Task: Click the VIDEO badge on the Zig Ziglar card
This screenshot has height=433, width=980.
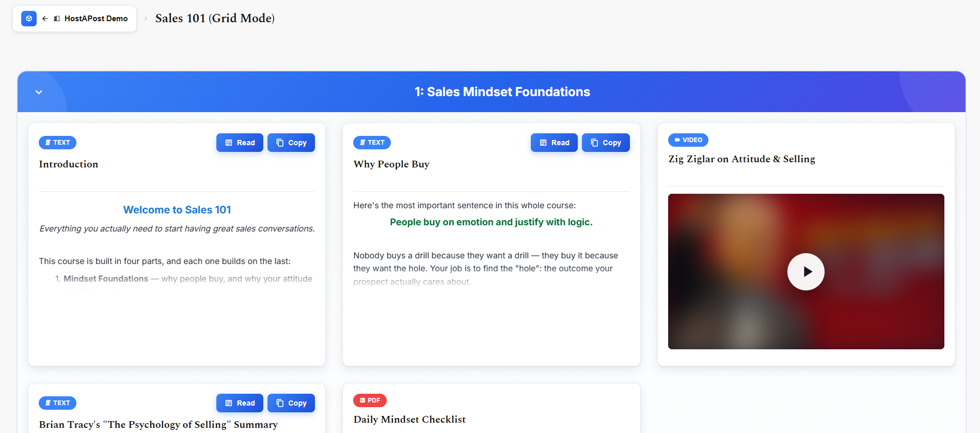Action: click(x=688, y=140)
